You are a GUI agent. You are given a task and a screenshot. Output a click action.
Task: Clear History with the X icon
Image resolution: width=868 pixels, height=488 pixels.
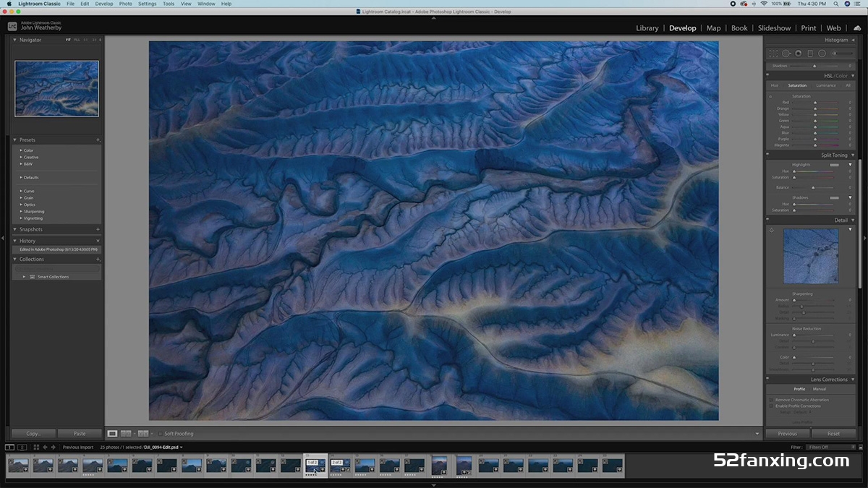click(98, 241)
